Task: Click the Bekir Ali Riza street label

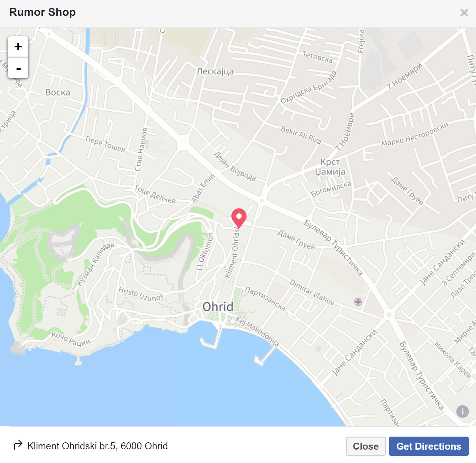Action: pos(301,135)
